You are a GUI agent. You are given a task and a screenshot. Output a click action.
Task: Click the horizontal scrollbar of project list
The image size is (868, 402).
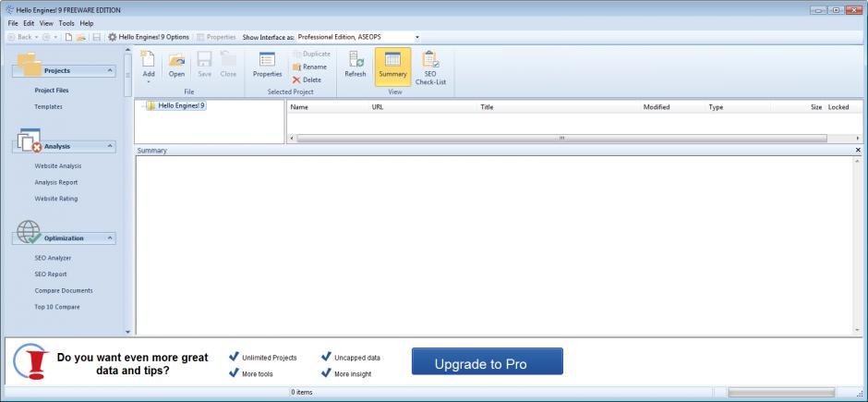coord(561,139)
